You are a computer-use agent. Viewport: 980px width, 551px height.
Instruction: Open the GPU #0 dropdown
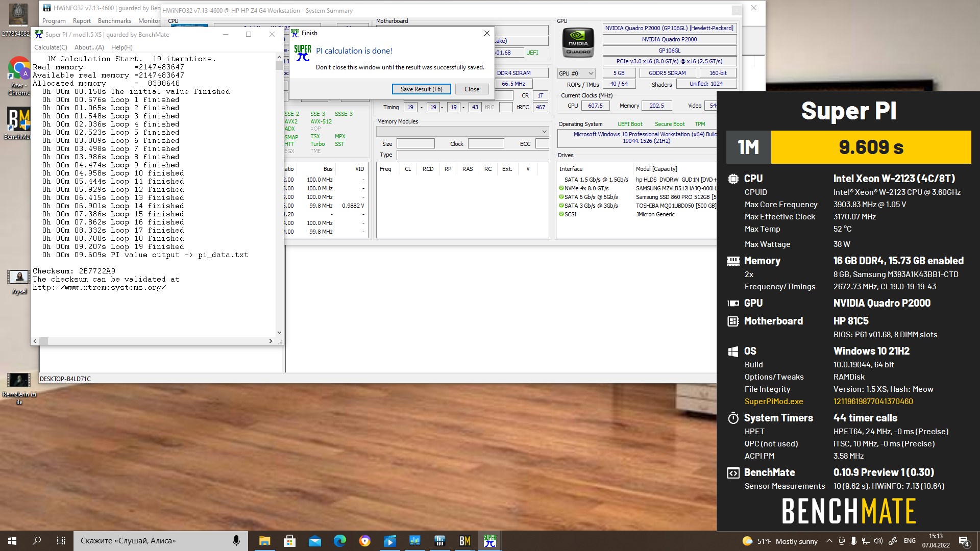coord(576,73)
